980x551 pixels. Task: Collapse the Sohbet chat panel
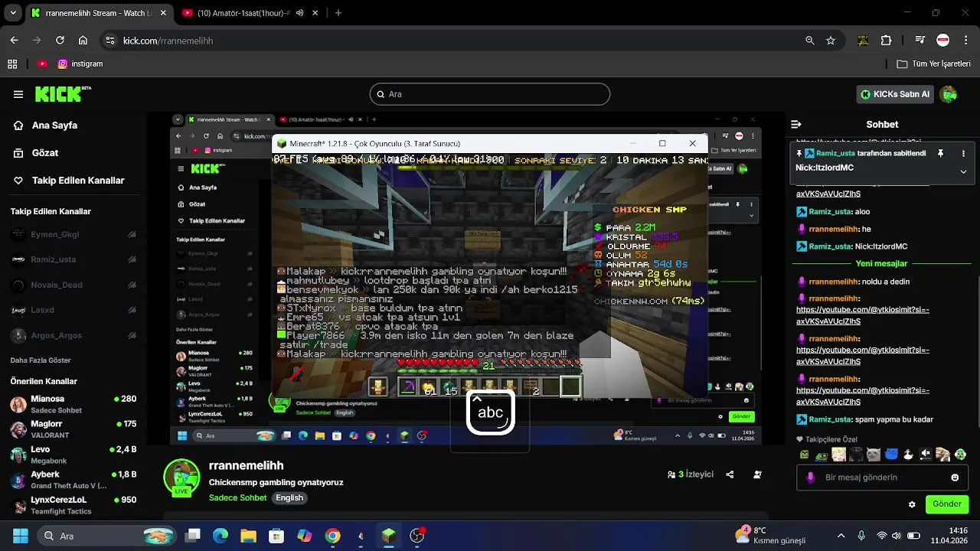point(796,124)
